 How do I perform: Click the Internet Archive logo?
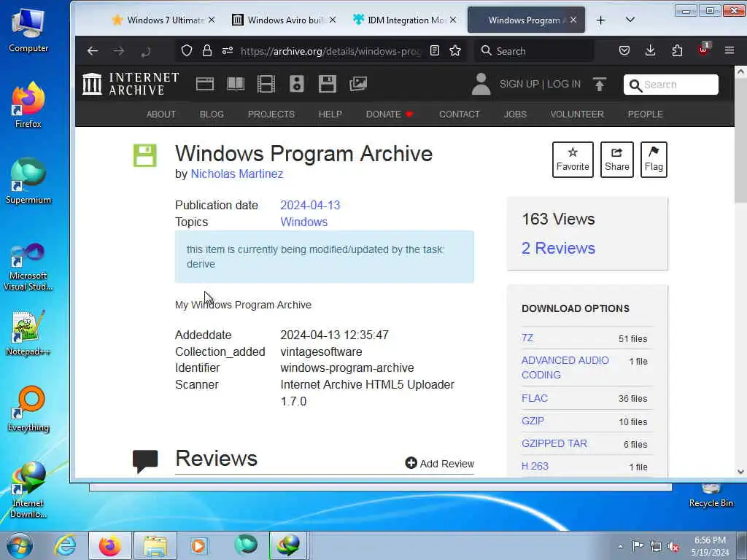131,84
